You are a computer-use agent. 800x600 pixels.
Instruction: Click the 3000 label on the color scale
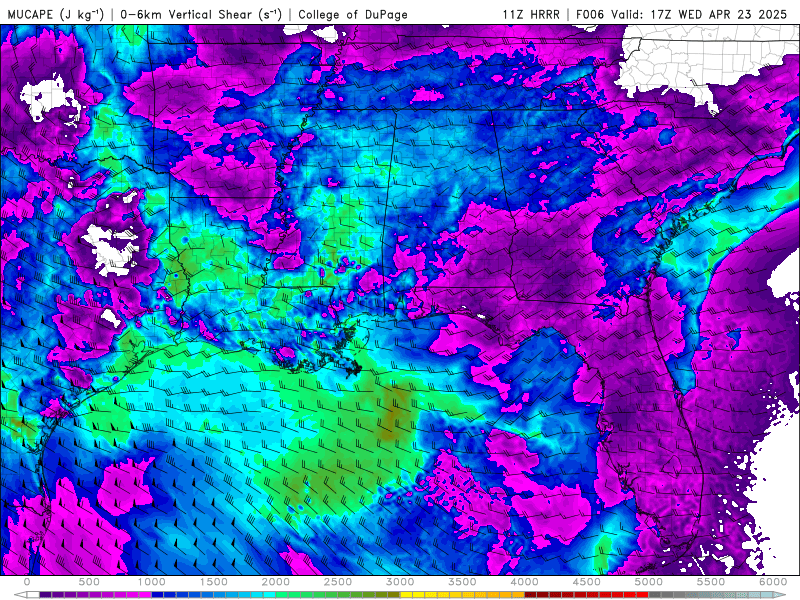(x=401, y=582)
